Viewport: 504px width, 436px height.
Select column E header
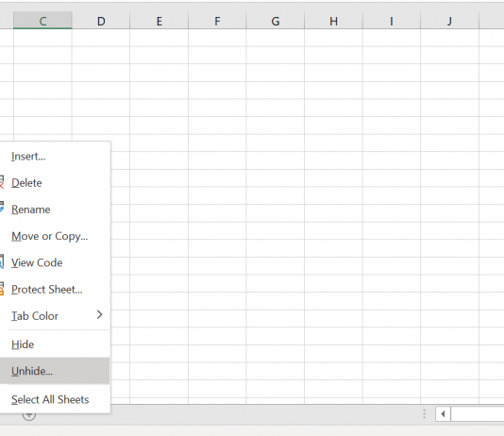(160, 21)
